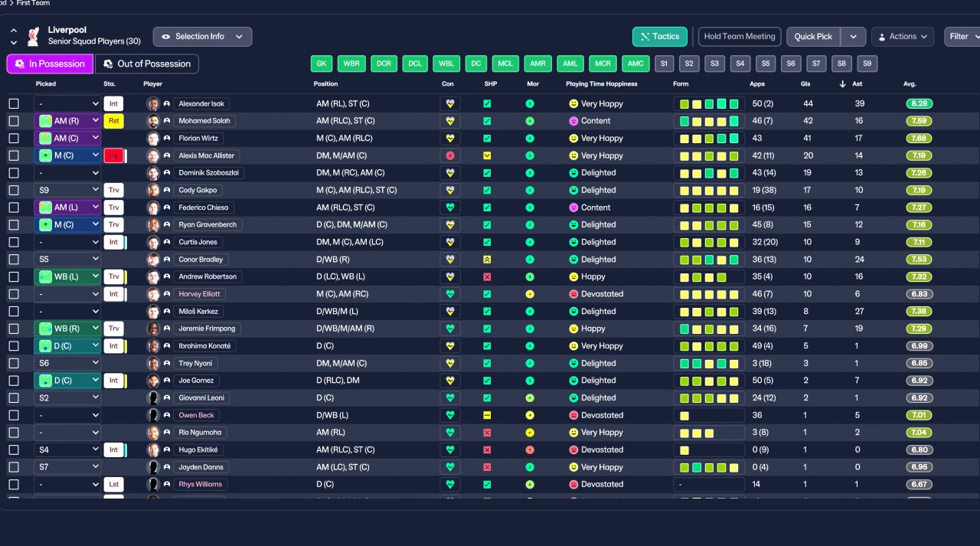Click Harvey Elliott's Devastated face icon
This screenshot has width=980, height=546.
point(573,294)
